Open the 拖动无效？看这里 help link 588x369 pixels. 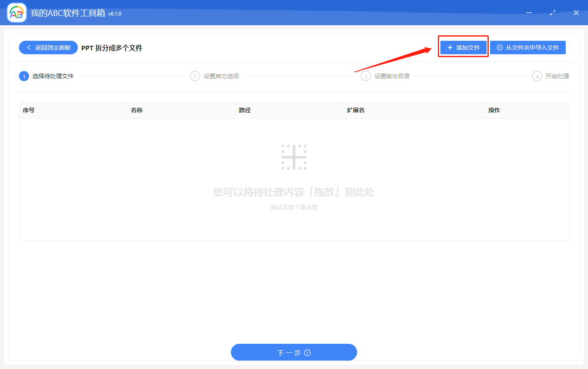(x=294, y=207)
